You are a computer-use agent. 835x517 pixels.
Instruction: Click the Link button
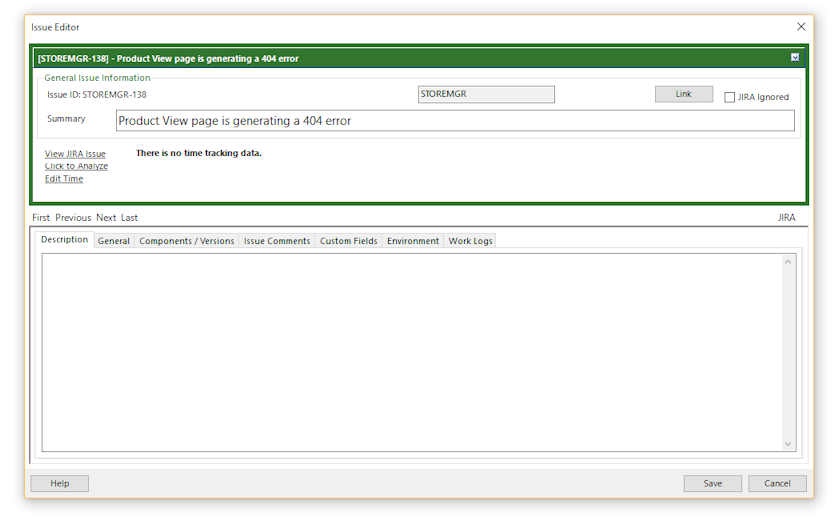coord(683,94)
